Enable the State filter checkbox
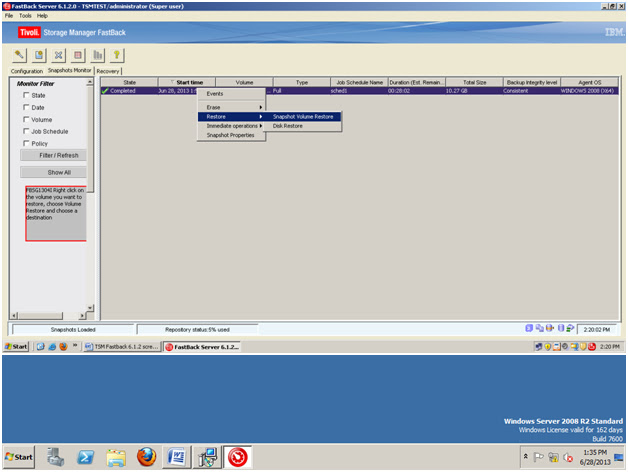Screen dimensions: 628x472 click(26, 95)
